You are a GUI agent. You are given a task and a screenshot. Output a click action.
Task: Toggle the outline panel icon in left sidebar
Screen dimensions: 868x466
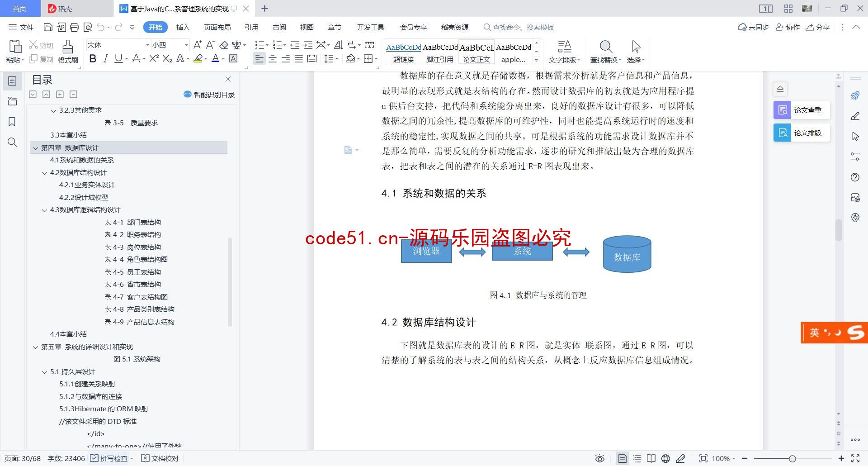pos(12,81)
